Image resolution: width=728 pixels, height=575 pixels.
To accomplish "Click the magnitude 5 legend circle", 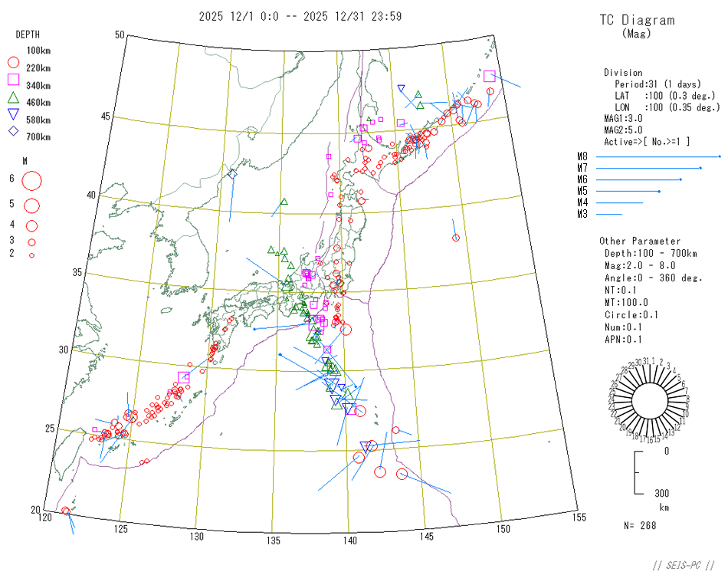I will click(x=31, y=205).
